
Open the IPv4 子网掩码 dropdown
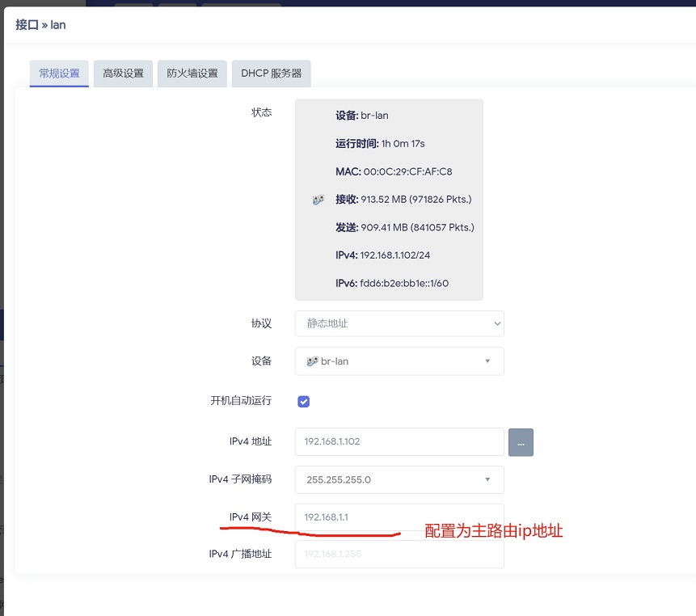(399, 479)
